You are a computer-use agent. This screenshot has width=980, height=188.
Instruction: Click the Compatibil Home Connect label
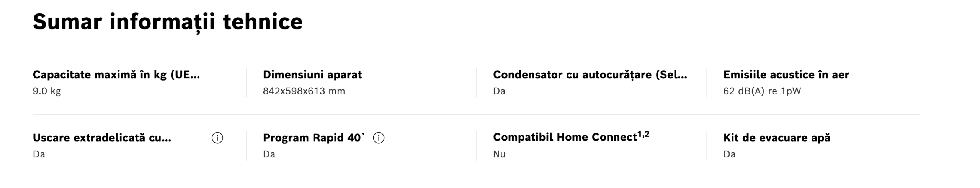coord(565,137)
